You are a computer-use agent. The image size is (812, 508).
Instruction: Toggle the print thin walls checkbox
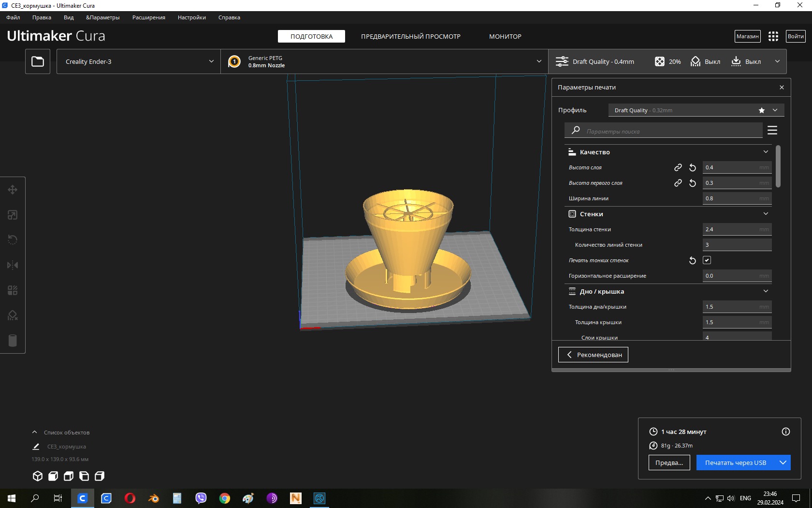click(x=707, y=260)
